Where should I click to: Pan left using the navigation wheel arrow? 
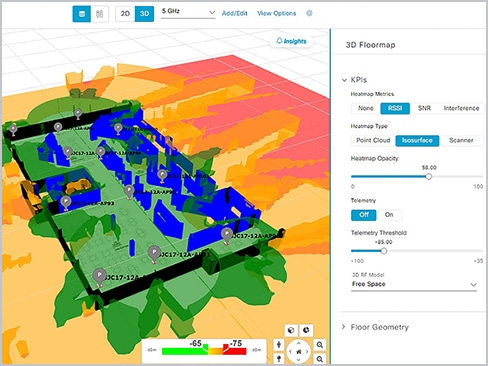click(290, 351)
